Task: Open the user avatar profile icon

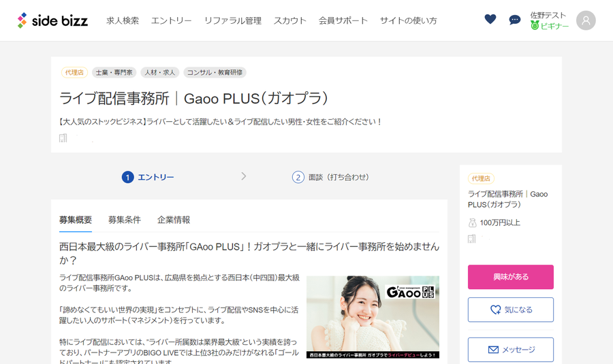Action: pyautogui.click(x=586, y=20)
